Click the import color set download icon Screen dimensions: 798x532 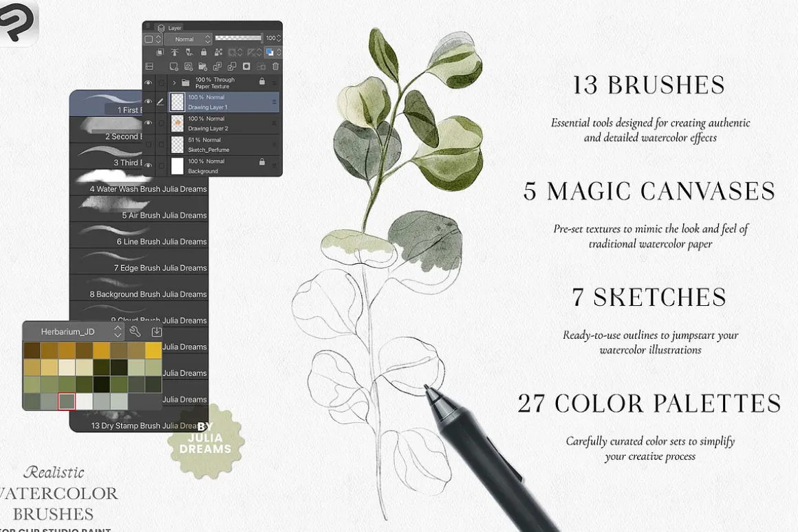tap(157, 331)
